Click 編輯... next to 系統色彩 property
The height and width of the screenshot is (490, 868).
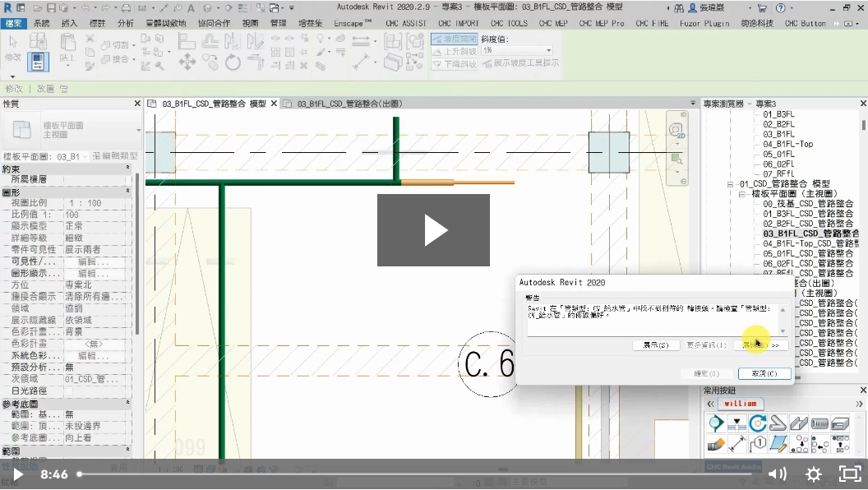(x=94, y=356)
